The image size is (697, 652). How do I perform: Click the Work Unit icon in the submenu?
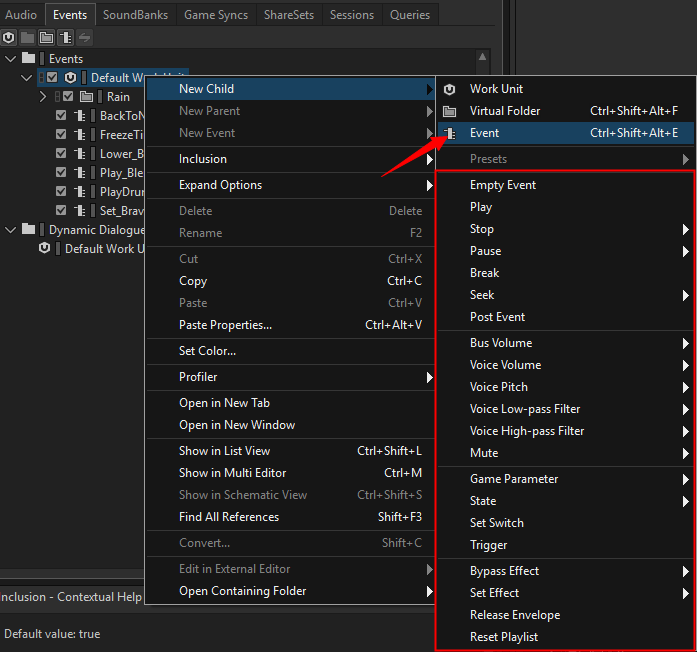(x=449, y=89)
